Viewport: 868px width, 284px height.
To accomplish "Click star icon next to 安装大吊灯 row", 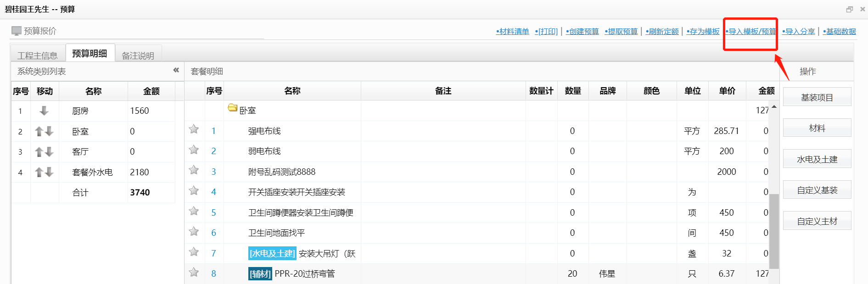I will click(194, 252).
